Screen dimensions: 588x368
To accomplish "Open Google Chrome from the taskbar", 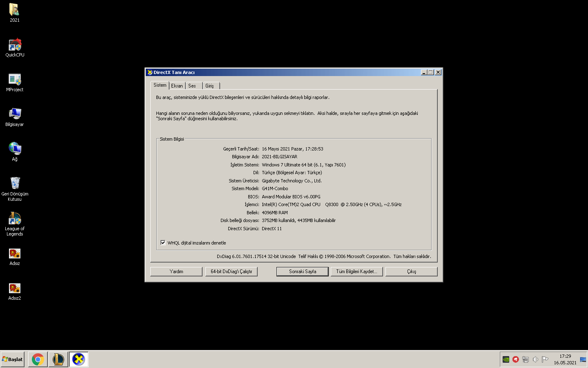I will (38, 359).
